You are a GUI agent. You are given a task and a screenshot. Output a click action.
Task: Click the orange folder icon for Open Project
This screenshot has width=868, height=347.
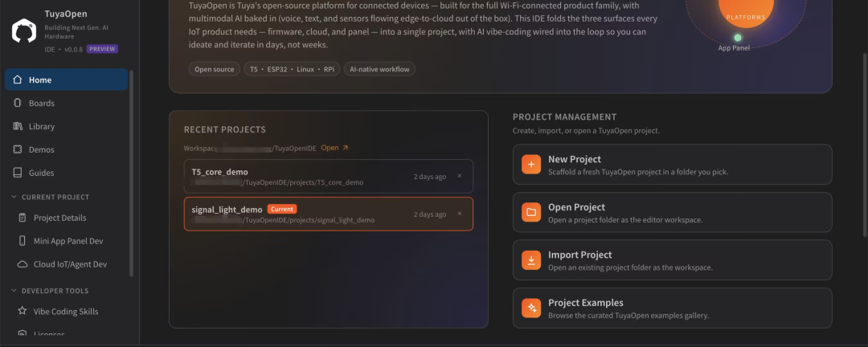[x=531, y=212]
